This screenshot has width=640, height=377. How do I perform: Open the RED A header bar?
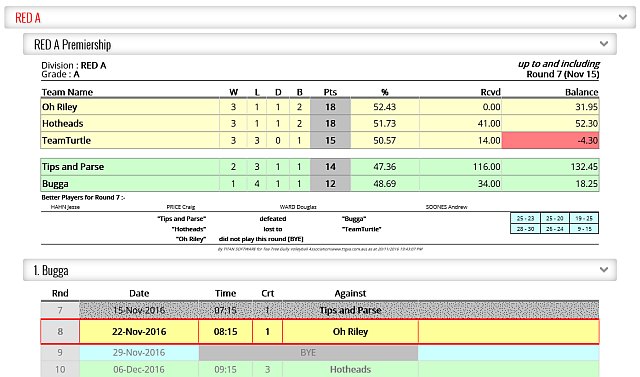[x=320, y=18]
